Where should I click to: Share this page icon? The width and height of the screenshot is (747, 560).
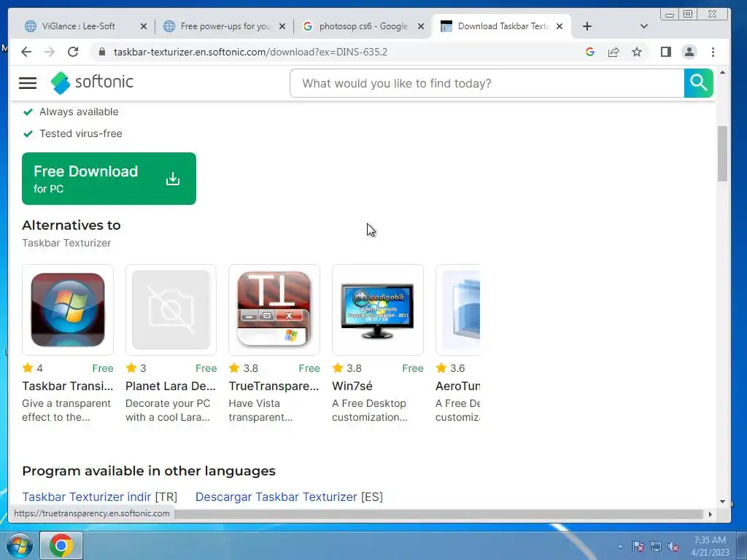(x=614, y=52)
